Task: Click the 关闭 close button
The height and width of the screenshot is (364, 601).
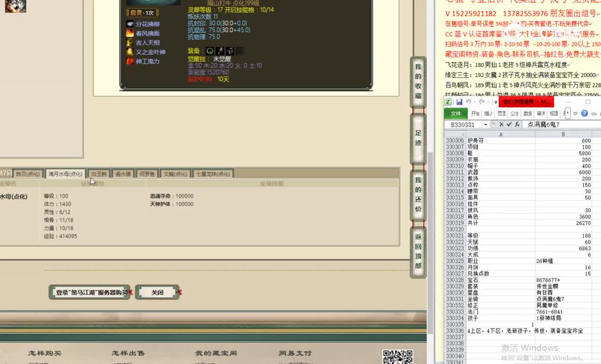Action: (157, 292)
